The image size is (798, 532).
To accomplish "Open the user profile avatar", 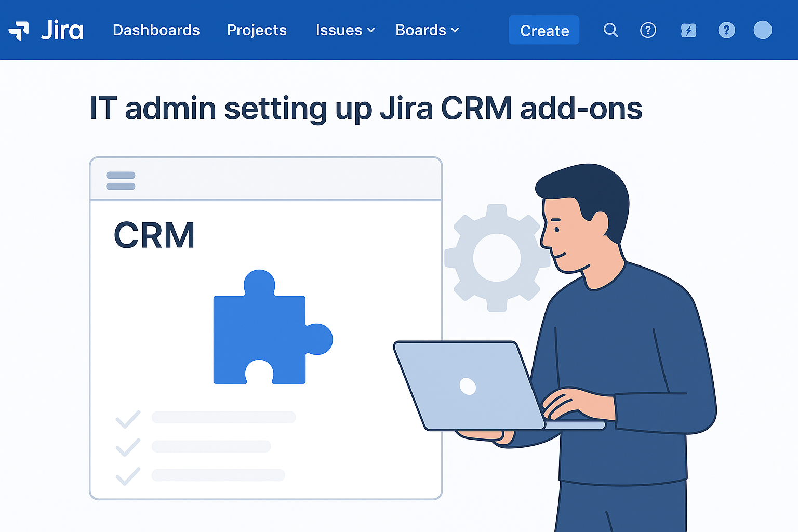I will point(763,30).
